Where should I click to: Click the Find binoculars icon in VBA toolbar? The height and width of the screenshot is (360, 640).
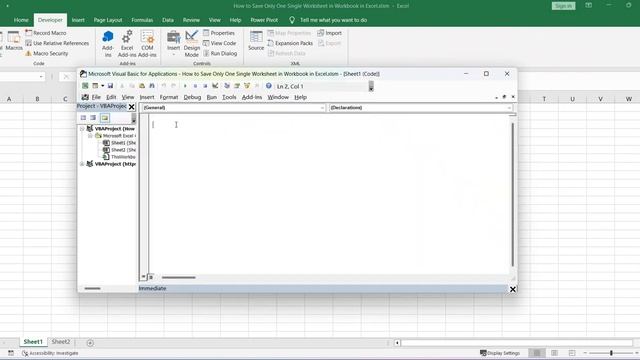click(x=152, y=86)
